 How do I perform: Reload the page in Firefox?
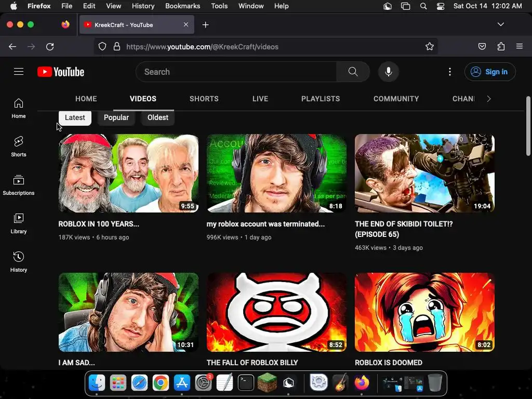pyautogui.click(x=50, y=46)
